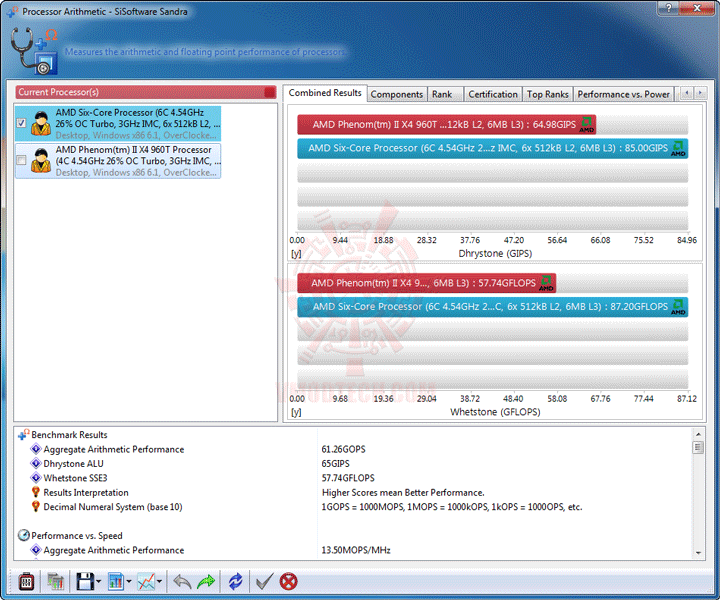
Task: Click the floppy disk save icon
Action: tap(84, 582)
